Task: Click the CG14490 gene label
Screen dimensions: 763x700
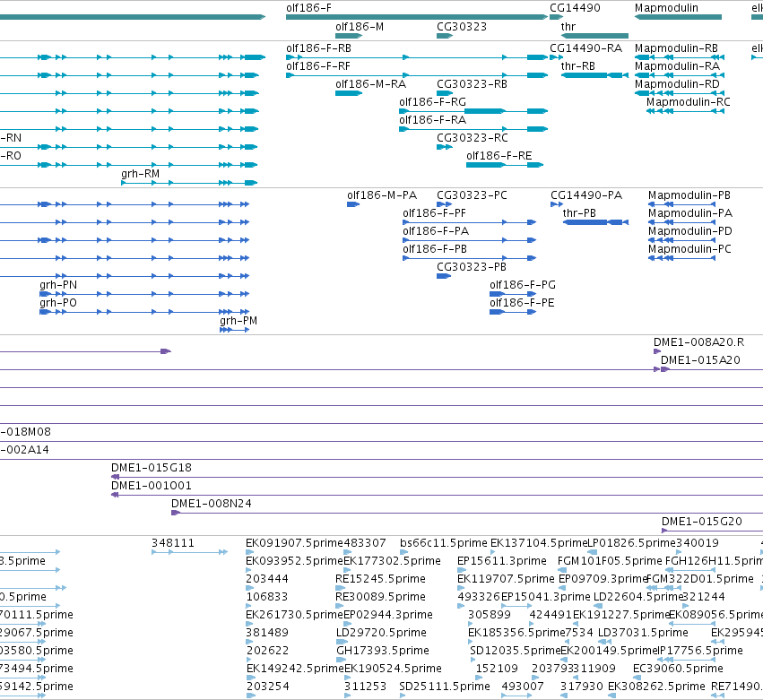Action: point(575,8)
